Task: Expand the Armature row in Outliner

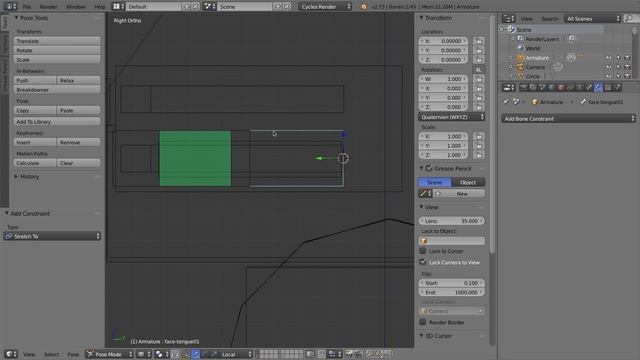Action: tap(510, 58)
